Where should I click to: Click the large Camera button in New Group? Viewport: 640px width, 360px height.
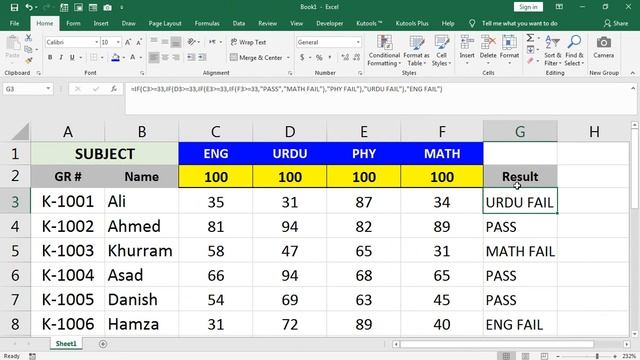604,47
